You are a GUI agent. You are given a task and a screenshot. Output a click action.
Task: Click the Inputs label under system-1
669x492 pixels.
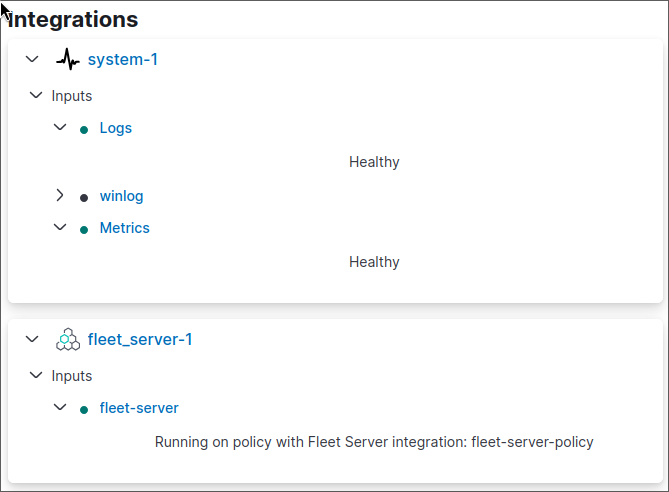coord(72,96)
